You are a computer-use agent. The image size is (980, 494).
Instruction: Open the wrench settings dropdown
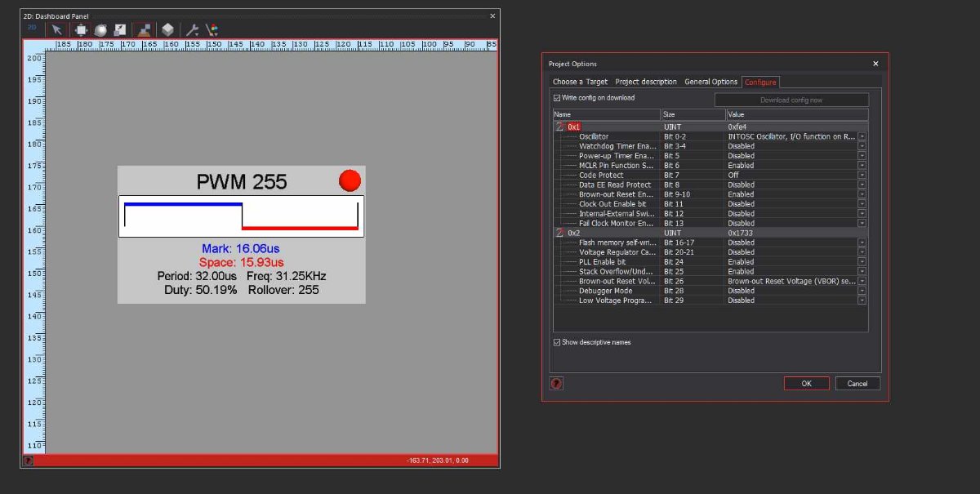click(x=193, y=29)
